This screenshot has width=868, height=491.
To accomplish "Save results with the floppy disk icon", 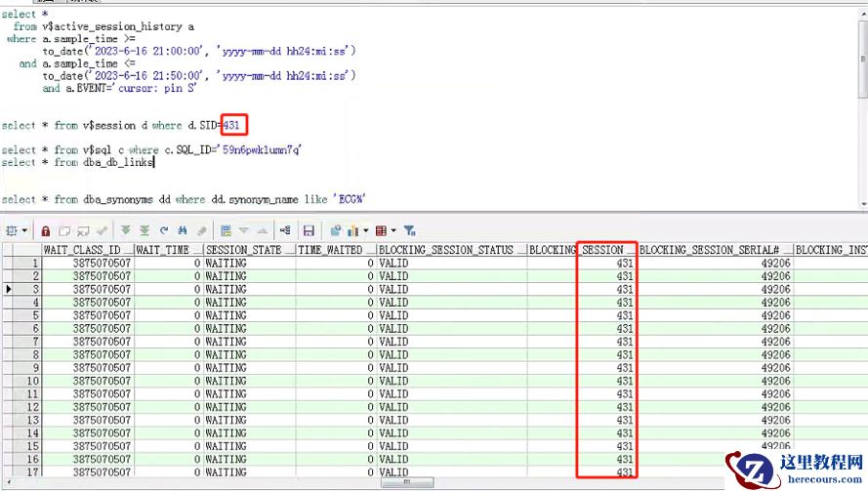I will (309, 231).
